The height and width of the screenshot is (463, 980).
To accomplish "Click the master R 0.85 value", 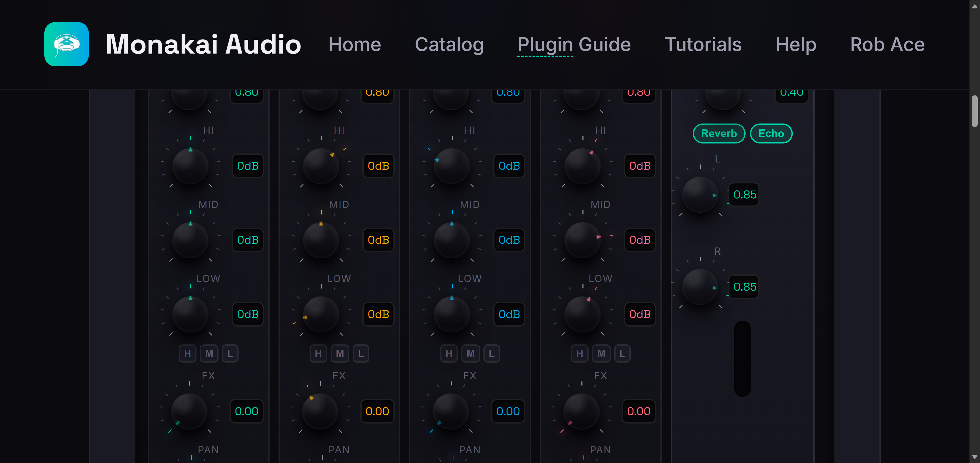I will 745,287.
